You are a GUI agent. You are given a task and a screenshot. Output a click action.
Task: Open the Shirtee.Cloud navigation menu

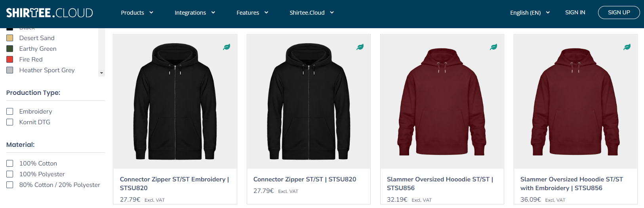[x=312, y=13]
